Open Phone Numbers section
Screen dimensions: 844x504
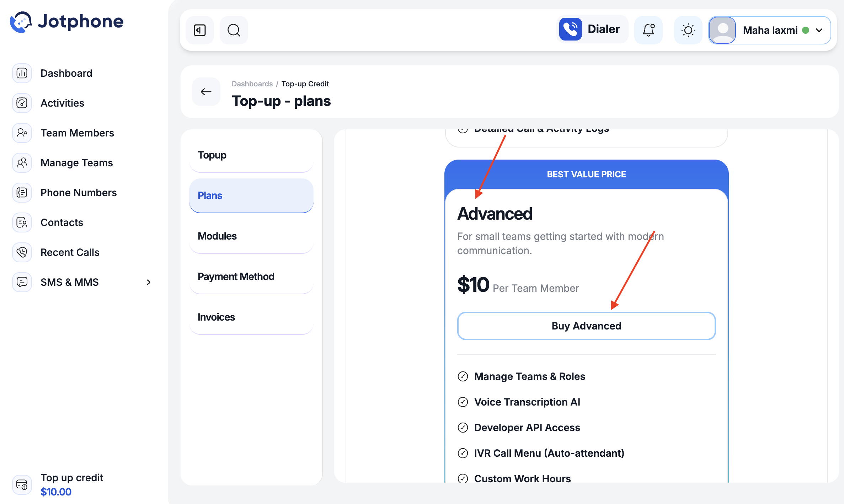79,193
